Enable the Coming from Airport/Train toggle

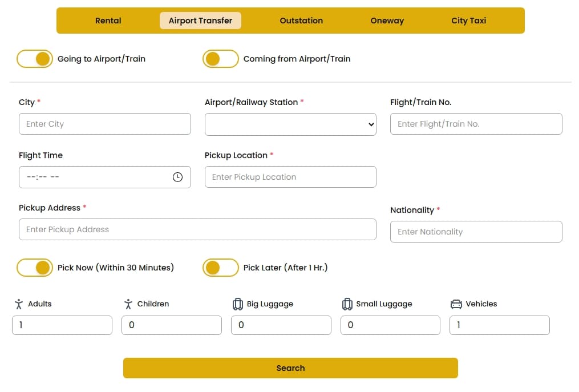(221, 59)
